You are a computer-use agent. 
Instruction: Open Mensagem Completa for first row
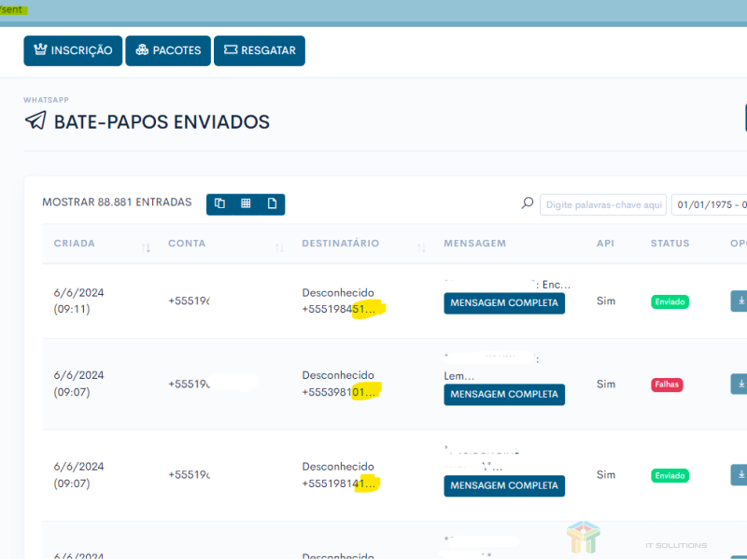pyautogui.click(x=504, y=302)
